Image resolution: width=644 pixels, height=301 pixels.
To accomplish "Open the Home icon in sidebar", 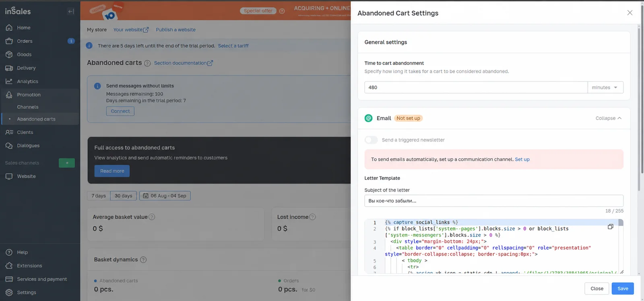I will (9, 28).
